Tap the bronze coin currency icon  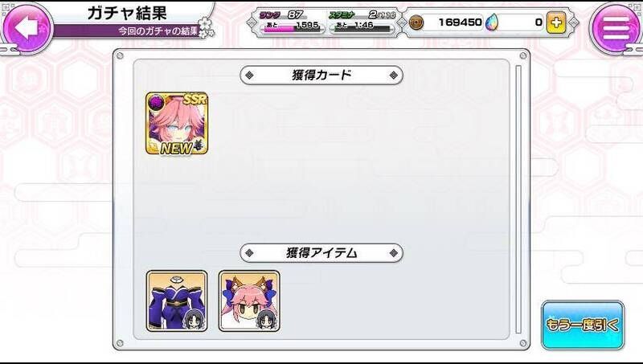click(x=416, y=22)
